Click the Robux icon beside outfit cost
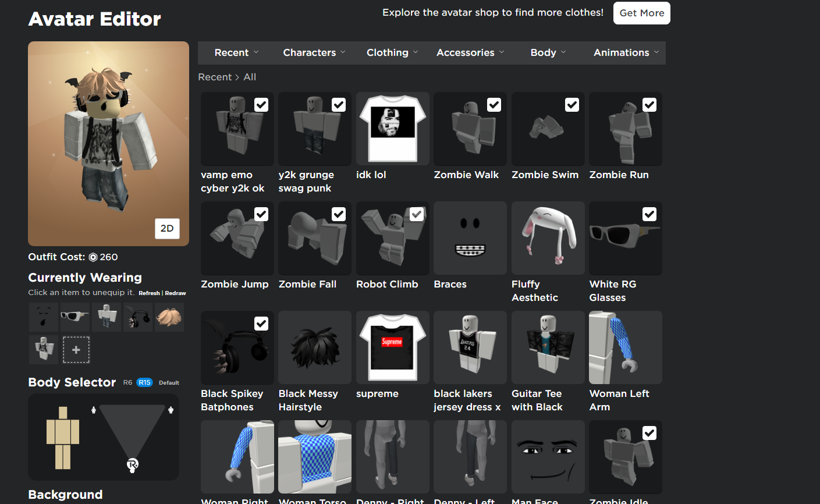 [x=93, y=257]
